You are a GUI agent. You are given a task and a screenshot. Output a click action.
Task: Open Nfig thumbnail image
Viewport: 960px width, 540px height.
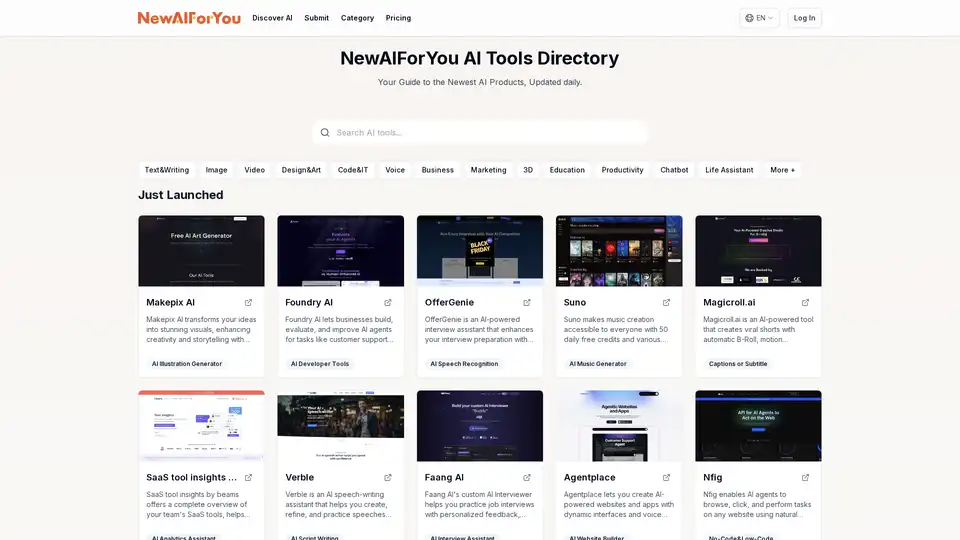pos(759,426)
